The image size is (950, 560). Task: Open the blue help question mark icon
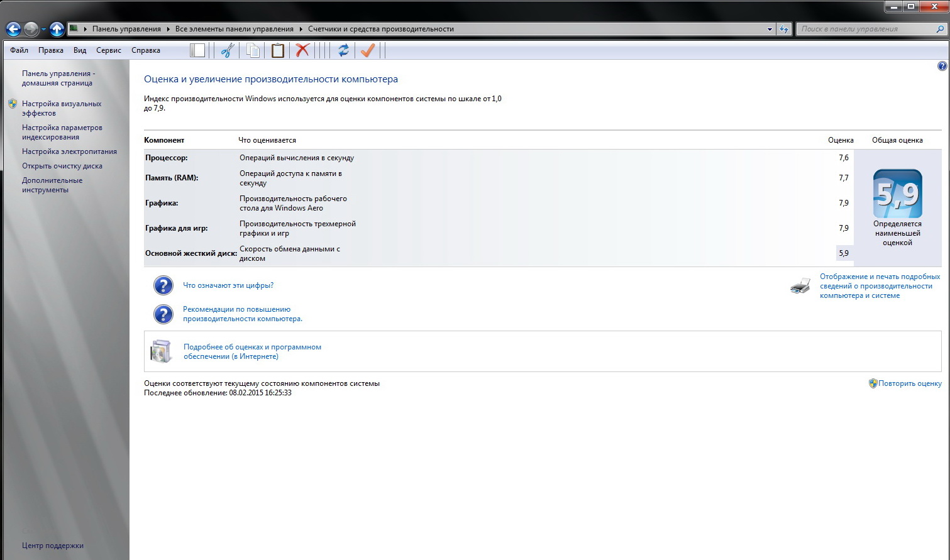[x=942, y=66]
